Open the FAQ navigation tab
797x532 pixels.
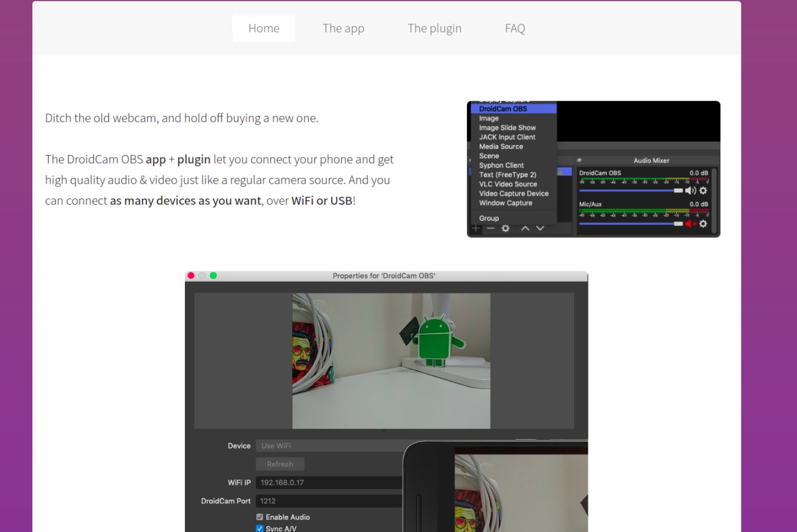pos(515,28)
